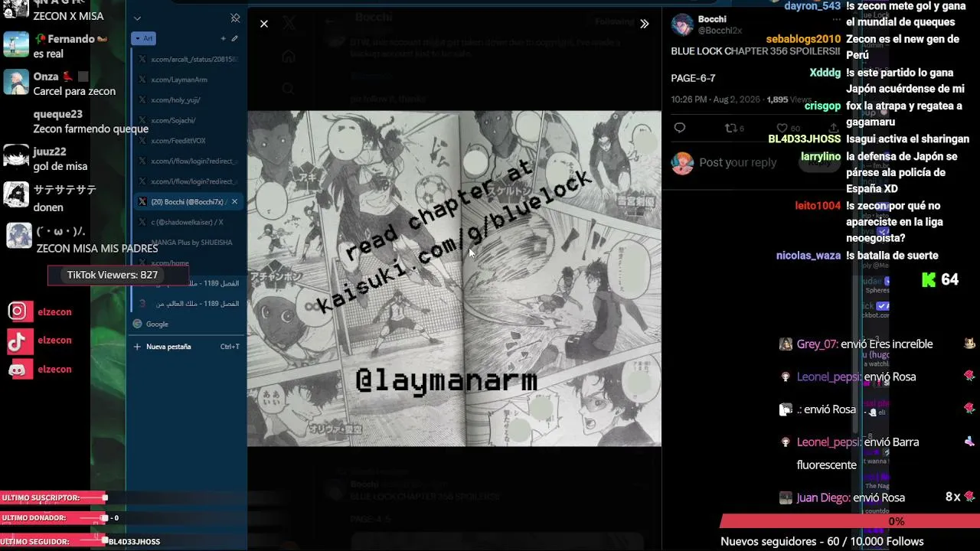Switch to the x.com/holy_yuji/ tab
Viewport: 980px width, 551px height.
coord(188,99)
